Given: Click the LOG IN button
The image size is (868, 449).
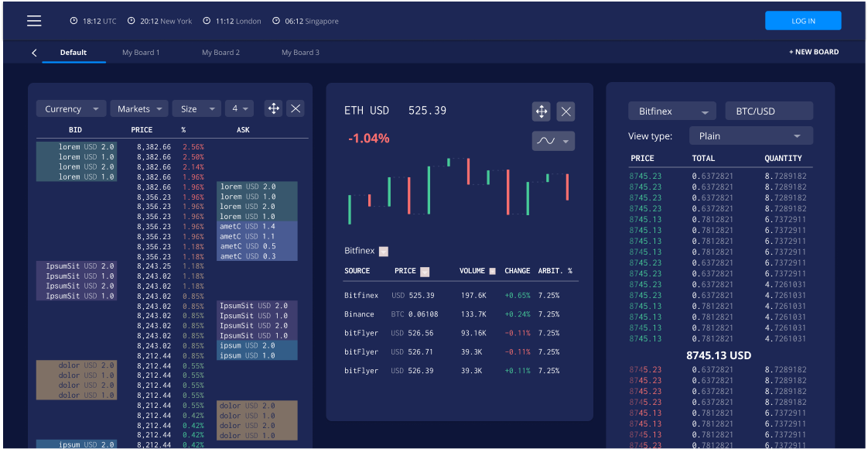Looking at the screenshot, I should tap(803, 21).
